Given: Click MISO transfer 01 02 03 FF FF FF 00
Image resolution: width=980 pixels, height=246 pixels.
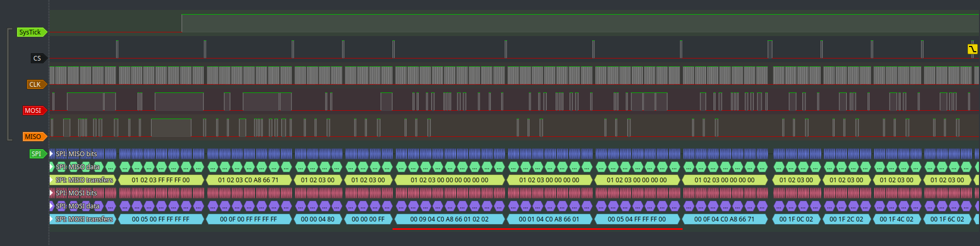Looking at the screenshot, I should coord(160,180).
